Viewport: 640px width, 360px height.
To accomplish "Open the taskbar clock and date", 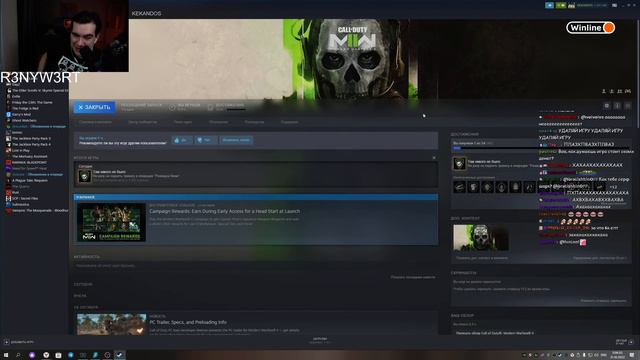I will tap(617, 355).
